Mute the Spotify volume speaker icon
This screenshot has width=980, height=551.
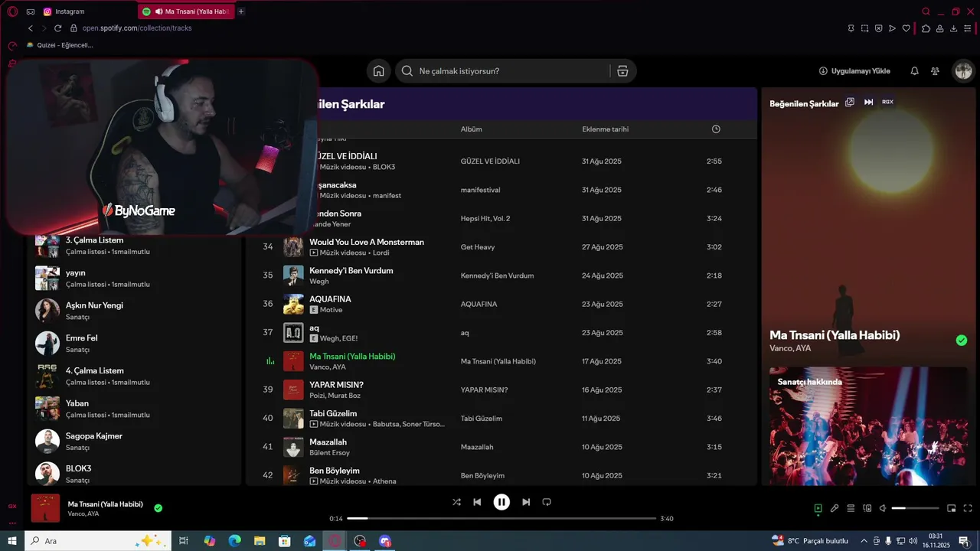883,508
